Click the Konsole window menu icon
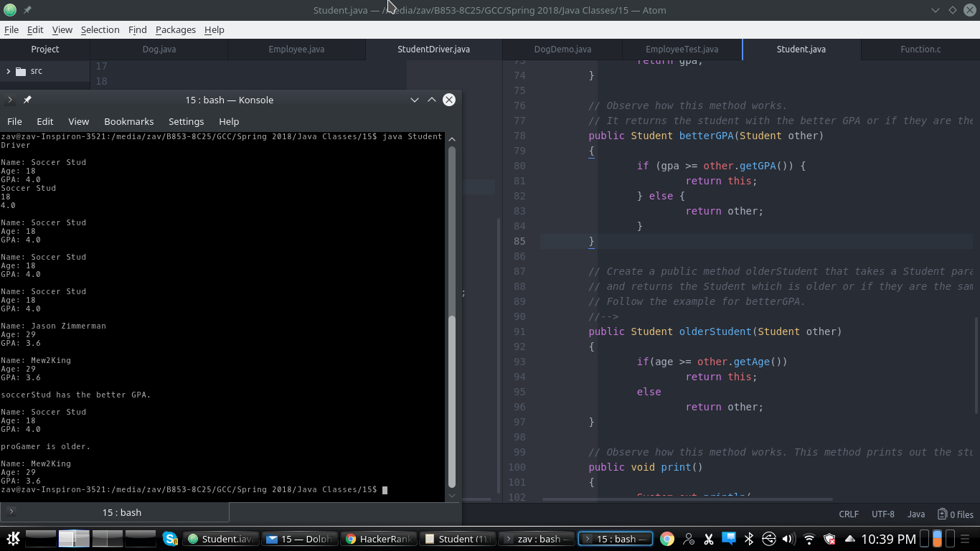The image size is (980, 551). 10,100
